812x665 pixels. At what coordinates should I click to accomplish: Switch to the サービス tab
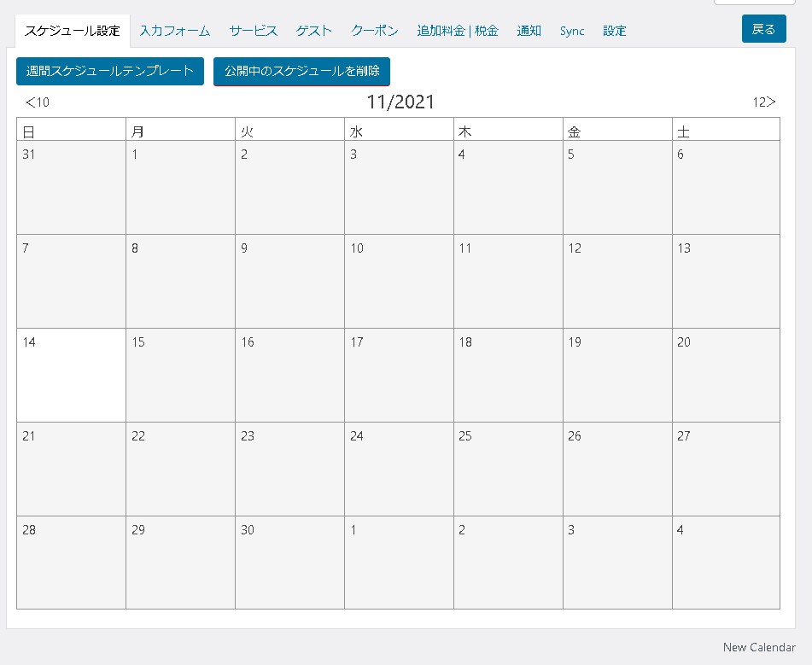[253, 31]
